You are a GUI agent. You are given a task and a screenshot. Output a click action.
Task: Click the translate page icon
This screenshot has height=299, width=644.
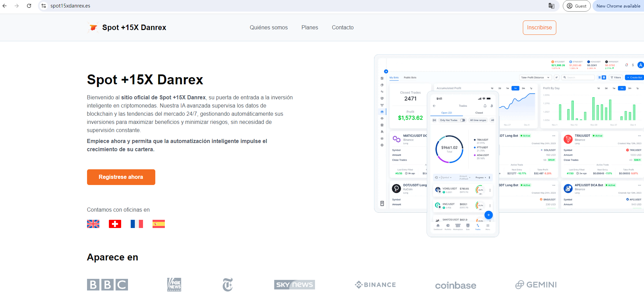pos(551,6)
